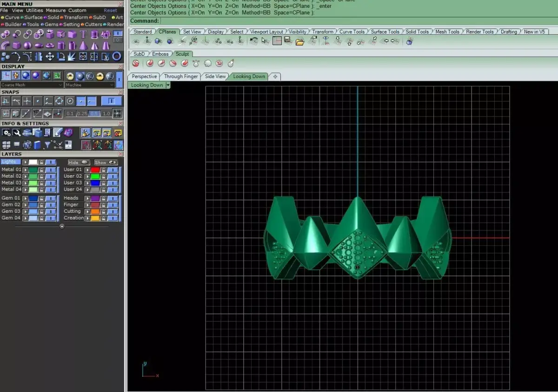Open the Gems menu category
The image size is (558, 392).
51,24
